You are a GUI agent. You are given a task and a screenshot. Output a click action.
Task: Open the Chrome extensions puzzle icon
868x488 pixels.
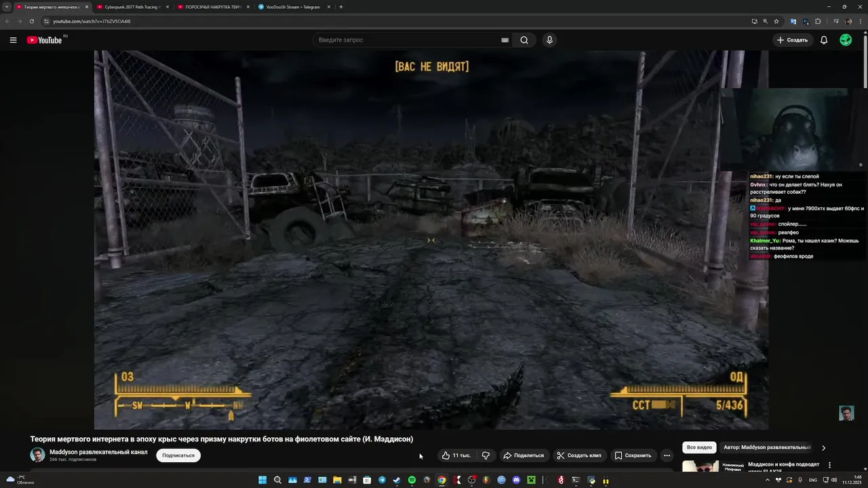(x=818, y=21)
